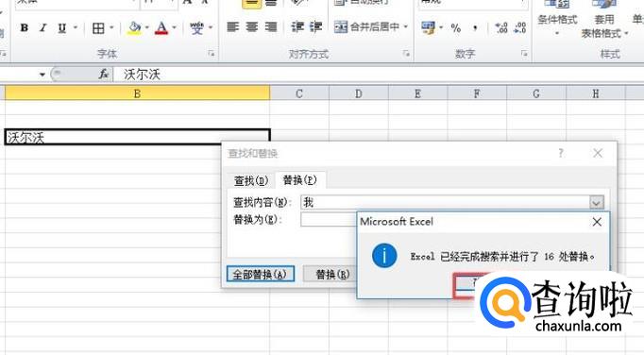Click 替换为 input field
The height and width of the screenshot is (355, 644).
tap(329, 219)
